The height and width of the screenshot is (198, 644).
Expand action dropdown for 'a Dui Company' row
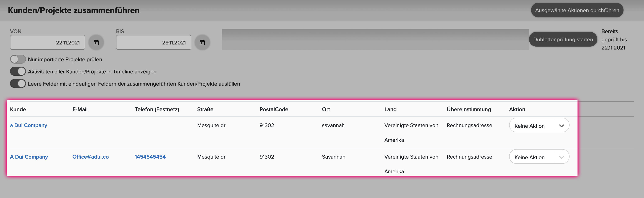pyautogui.click(x=561, y=126)
